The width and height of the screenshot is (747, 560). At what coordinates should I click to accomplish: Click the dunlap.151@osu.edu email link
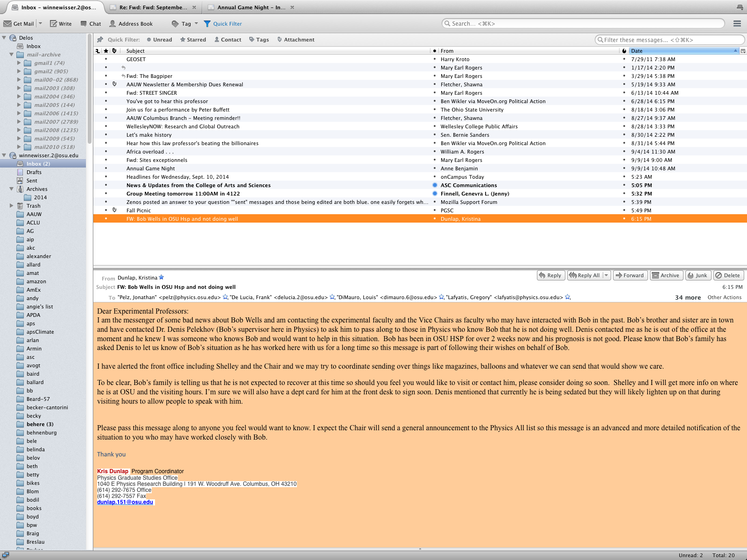tap(125, 502)
